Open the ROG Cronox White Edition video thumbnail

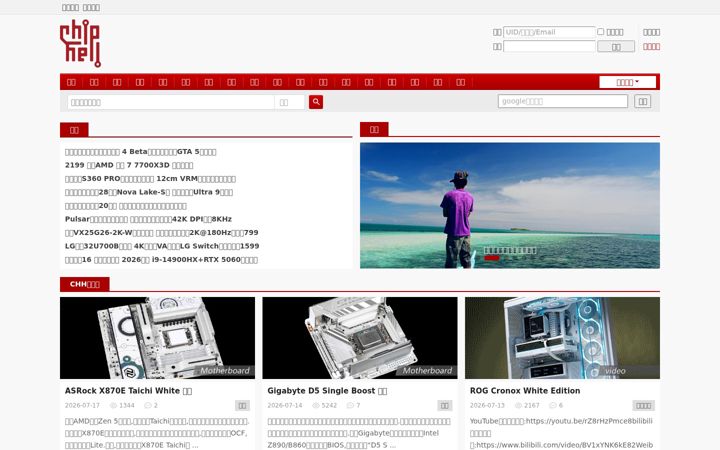(562, 338)
